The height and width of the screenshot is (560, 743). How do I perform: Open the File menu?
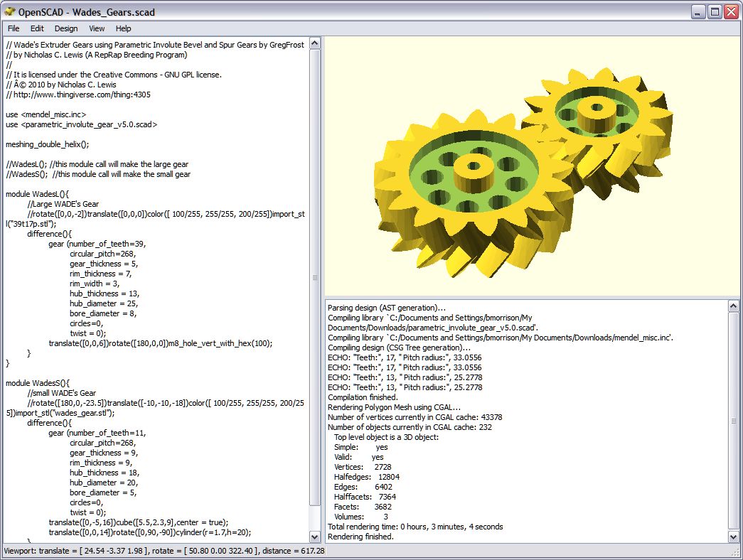14,28
